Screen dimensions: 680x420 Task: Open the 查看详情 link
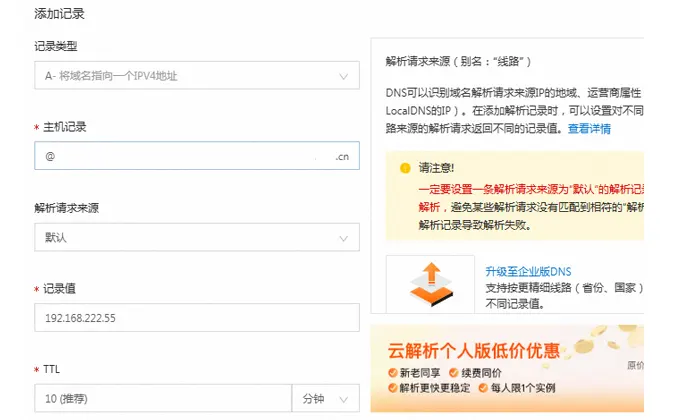point(589,129)
